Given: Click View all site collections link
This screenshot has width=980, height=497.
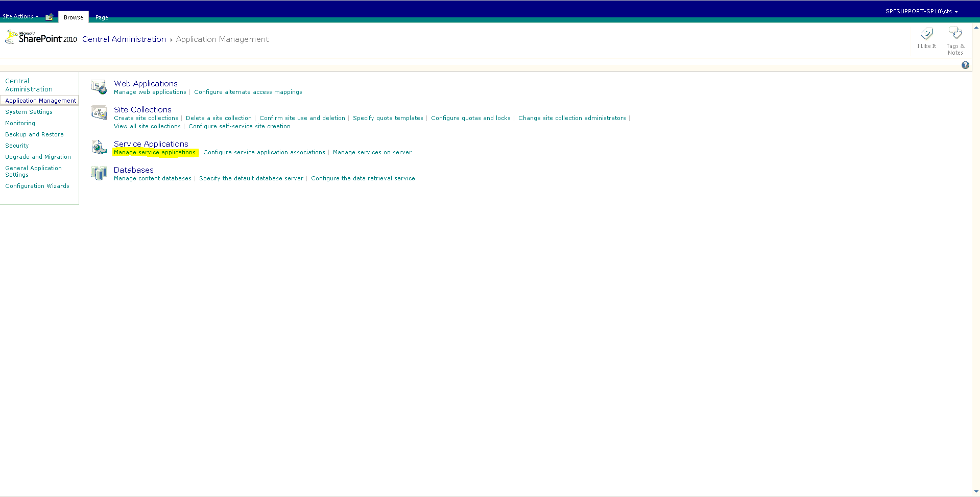Looking at the screenshot, I should (x=147, y=126).
